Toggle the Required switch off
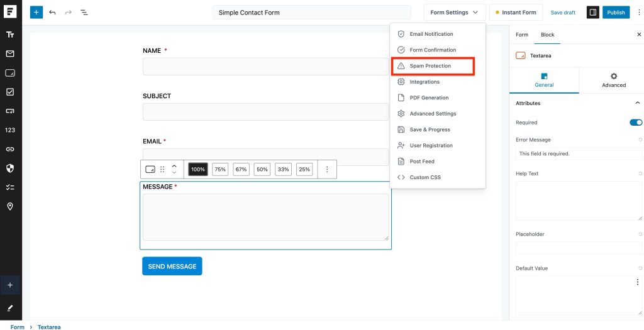 coord(636,123)
